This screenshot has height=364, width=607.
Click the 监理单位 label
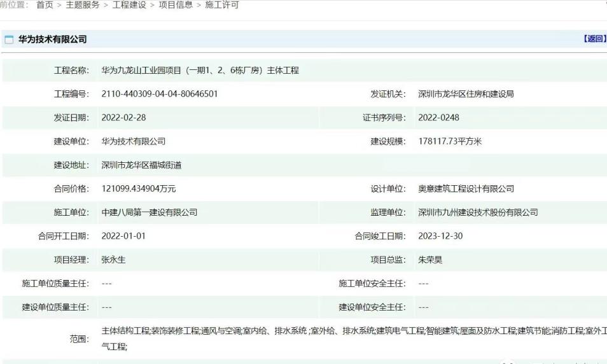click(388, 212)
